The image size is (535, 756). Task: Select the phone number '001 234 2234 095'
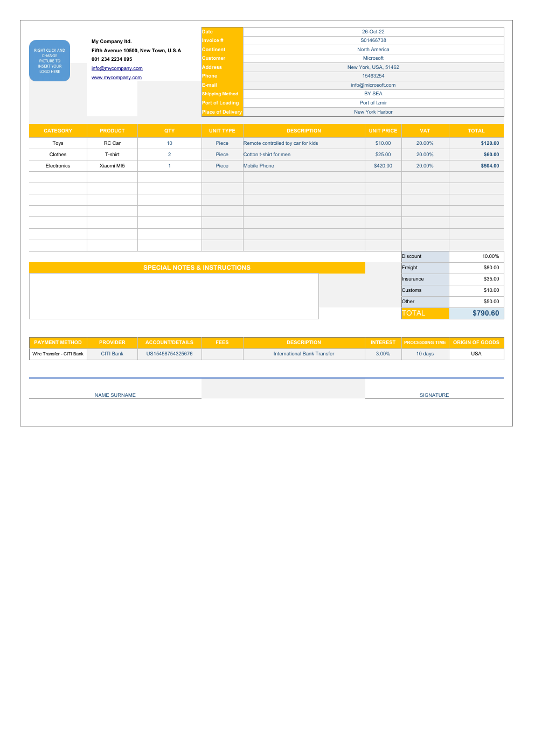click(x=112, y=59)
